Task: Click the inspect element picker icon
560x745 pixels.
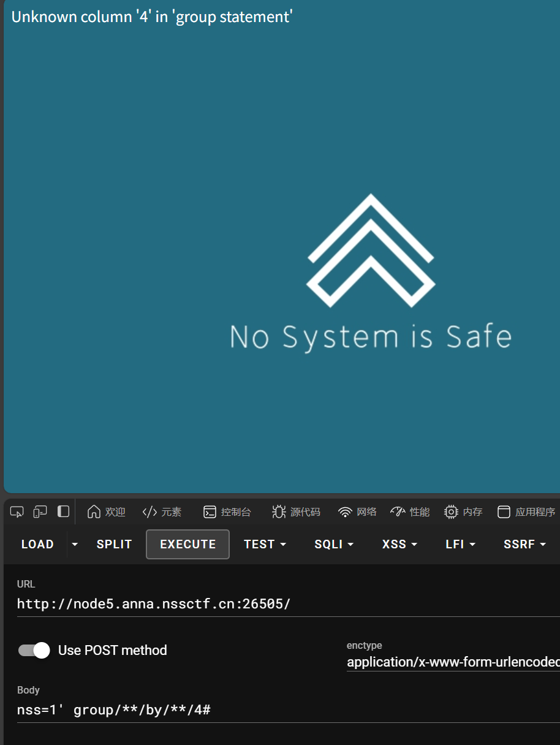Action: [17, 512]
